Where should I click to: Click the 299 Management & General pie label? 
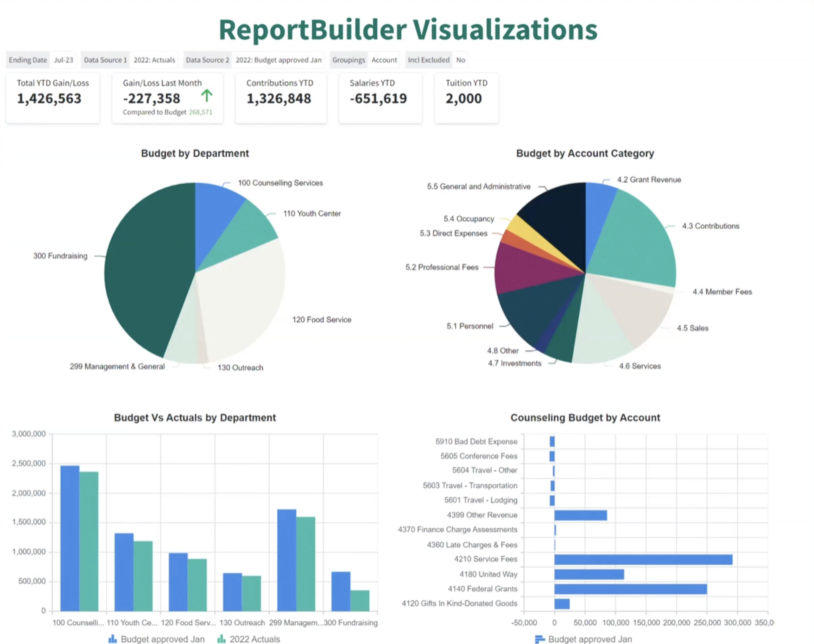point(117,366)
